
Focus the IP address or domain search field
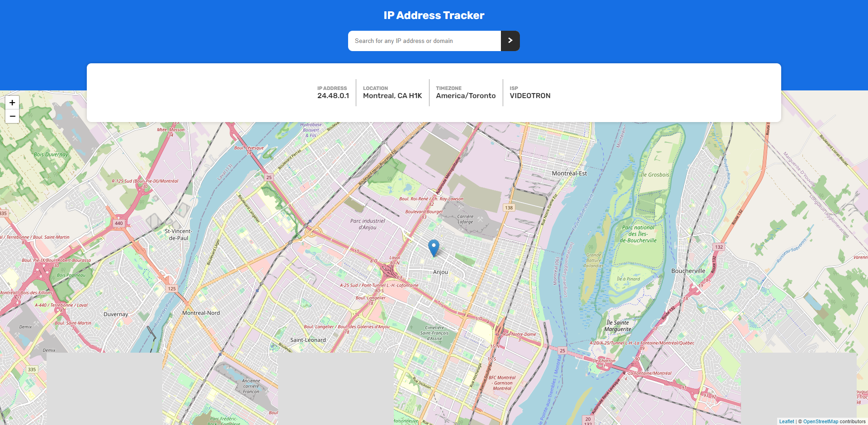click(x=424, y=41)
